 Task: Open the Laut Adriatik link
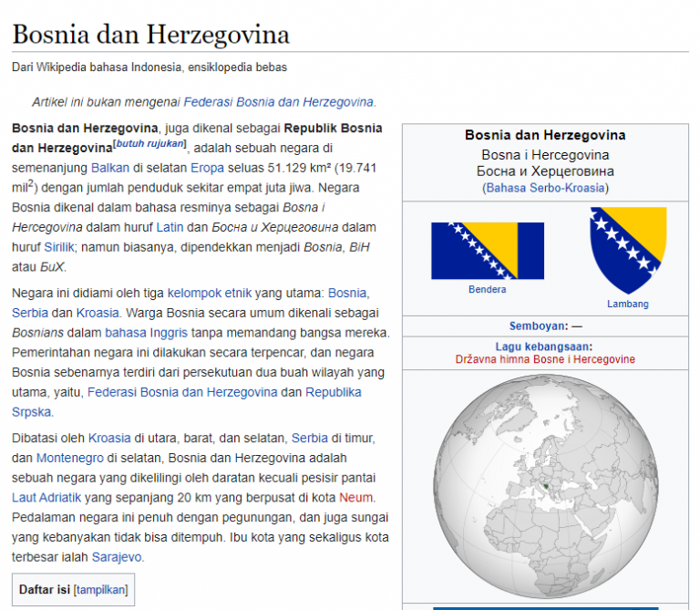[46, 498]
